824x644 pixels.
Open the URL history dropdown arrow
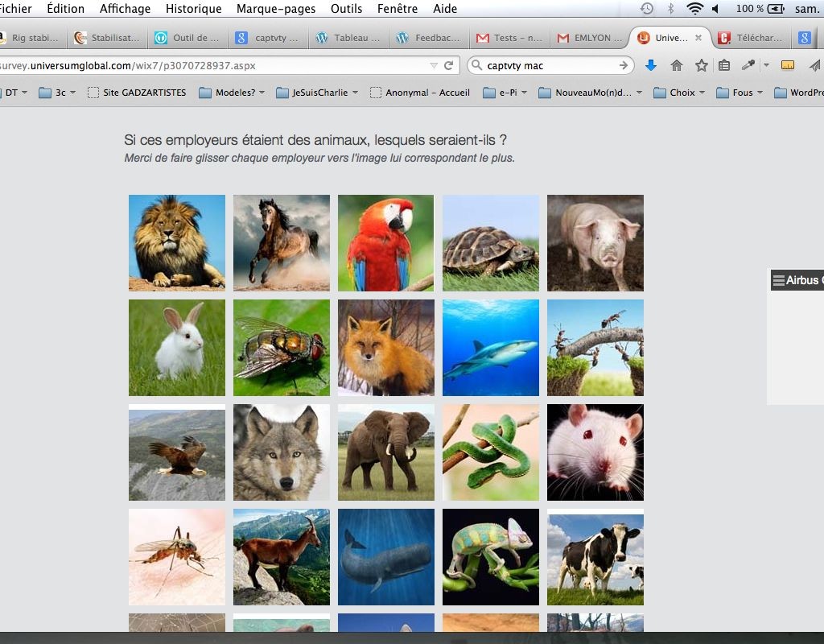coord(434,66)
